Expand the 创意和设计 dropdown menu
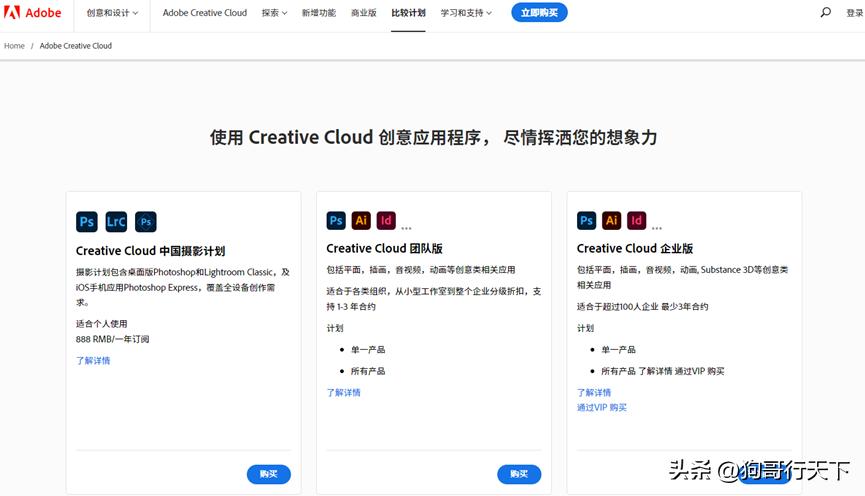865x496 pixels. (x=112, y=13)
